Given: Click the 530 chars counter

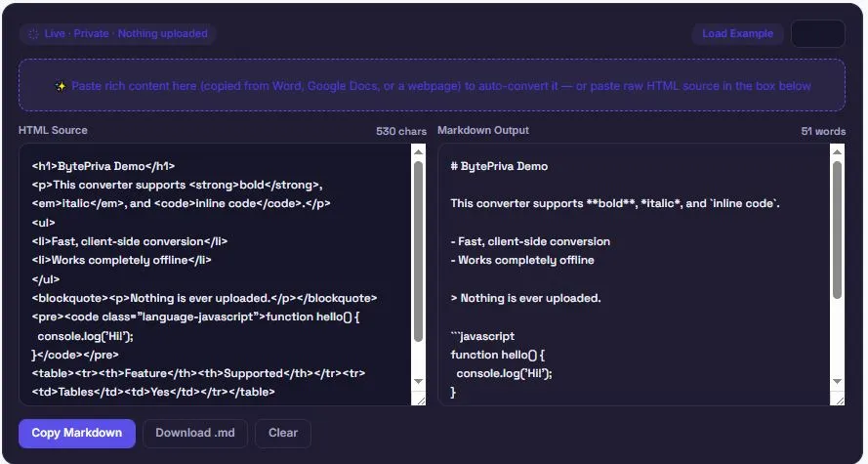Looking at the screenshot, I should pos(401,131).
